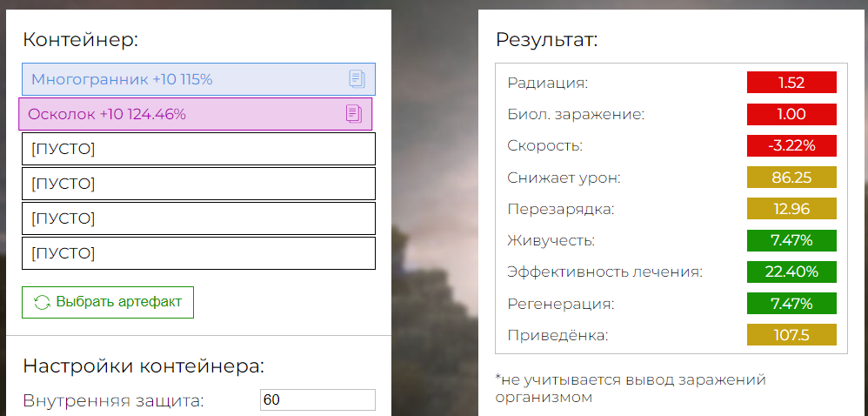Screen dimensions: 868x416
Task: Click the Выбрать артефакт button
Action: [108, 303]
